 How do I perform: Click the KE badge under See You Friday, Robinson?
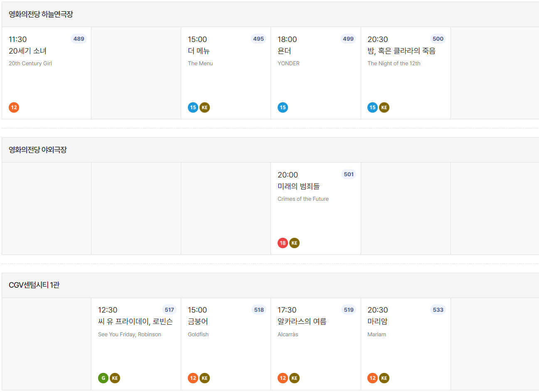coord(115,378)
